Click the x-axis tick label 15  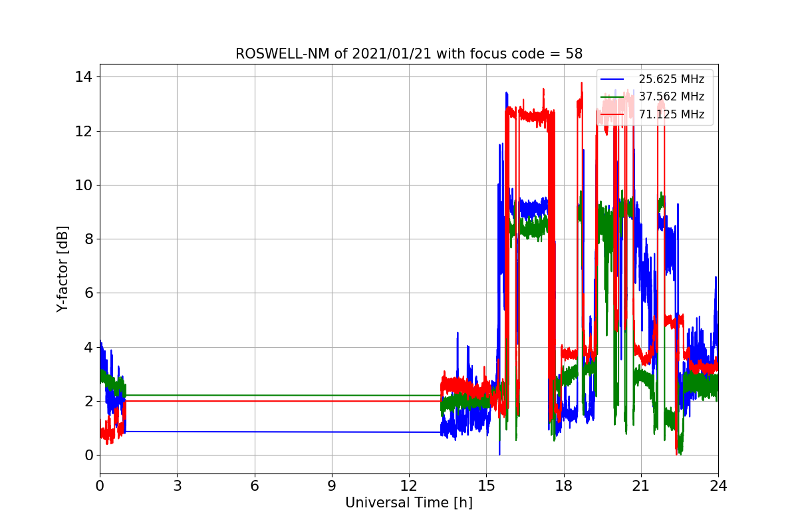pos(486,486)
